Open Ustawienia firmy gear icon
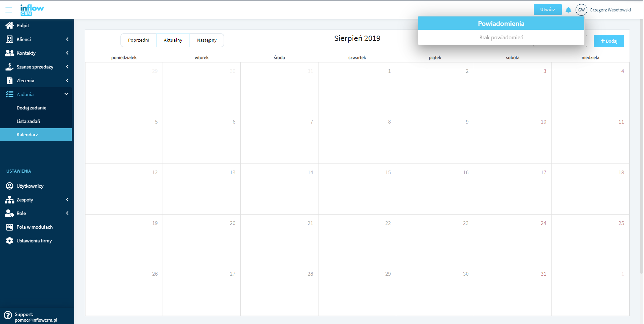This screenshot has height=324, width=644. tap(9, 241)
